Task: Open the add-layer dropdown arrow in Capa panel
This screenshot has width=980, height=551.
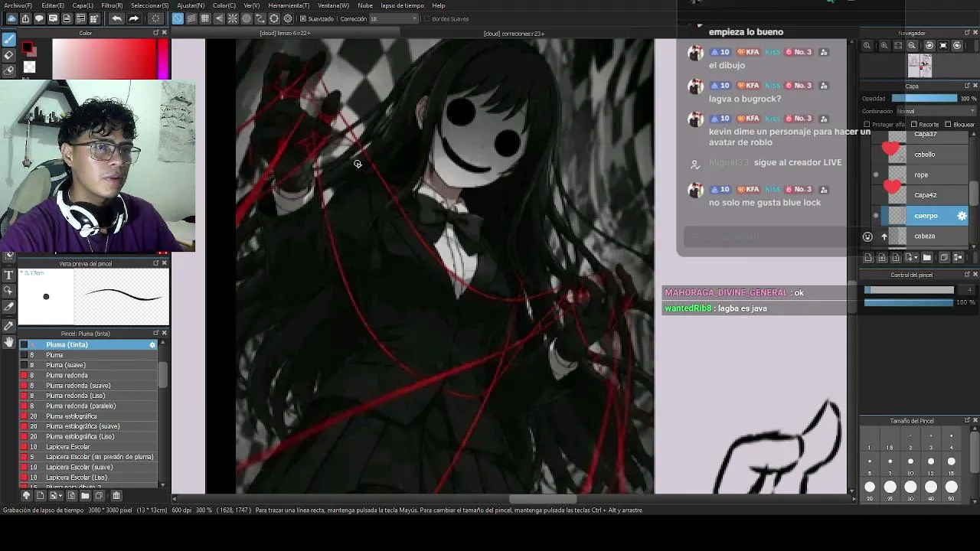Action: click(916, 258)
